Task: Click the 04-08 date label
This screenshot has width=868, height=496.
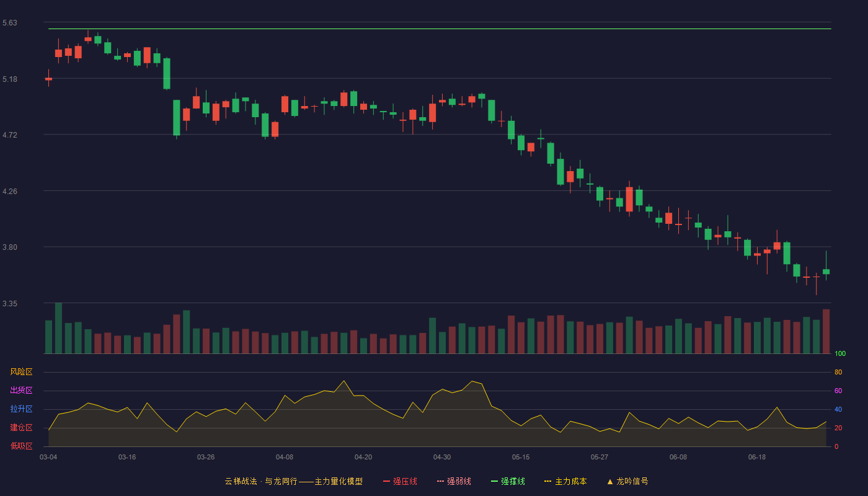Action: click(x=285, y=457)
